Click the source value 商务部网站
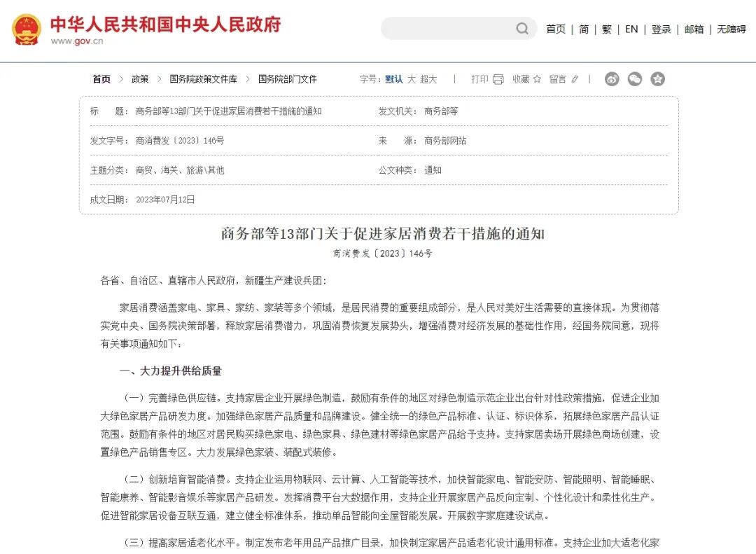756x554 pixels. (445, 141)
